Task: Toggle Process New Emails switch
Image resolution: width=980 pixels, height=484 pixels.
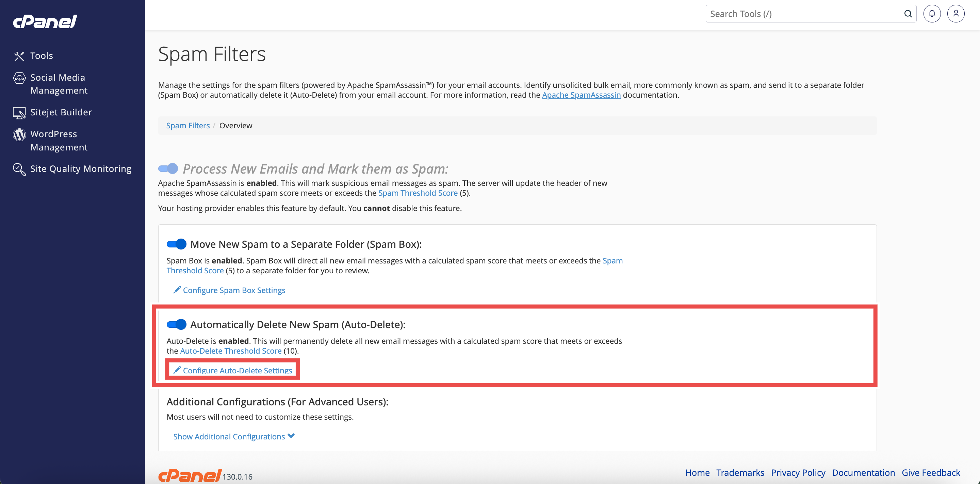Action: click(168, 168)
